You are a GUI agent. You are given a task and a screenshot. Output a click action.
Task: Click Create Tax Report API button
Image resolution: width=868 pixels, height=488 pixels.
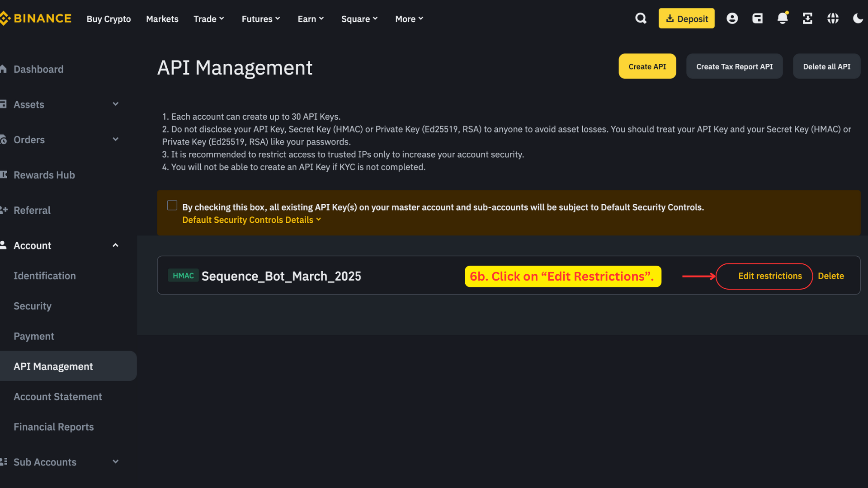(734, 66)
